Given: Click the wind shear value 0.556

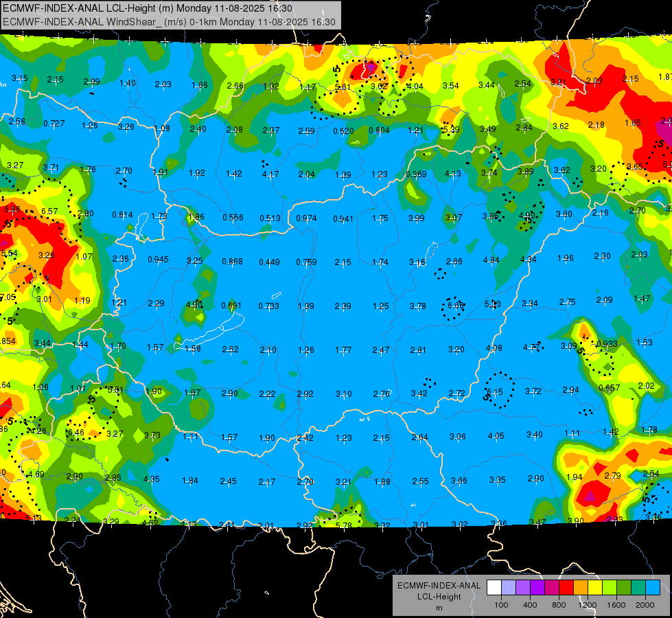Looking at the screenshot, I should click(233, 218).
